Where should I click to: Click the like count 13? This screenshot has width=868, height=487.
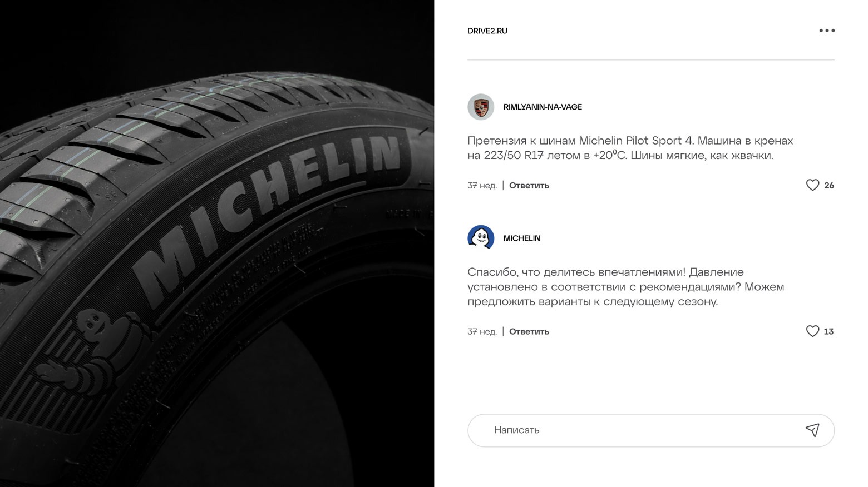point(828,331)
